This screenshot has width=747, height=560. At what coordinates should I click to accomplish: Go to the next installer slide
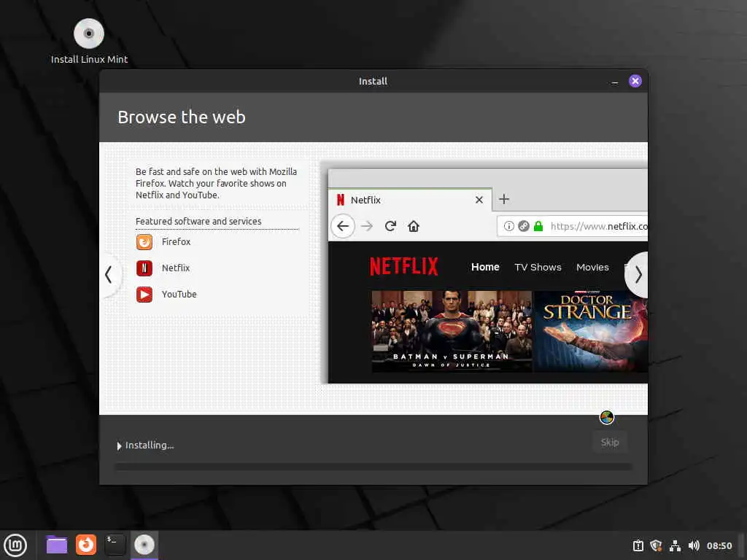coord(638,275)
